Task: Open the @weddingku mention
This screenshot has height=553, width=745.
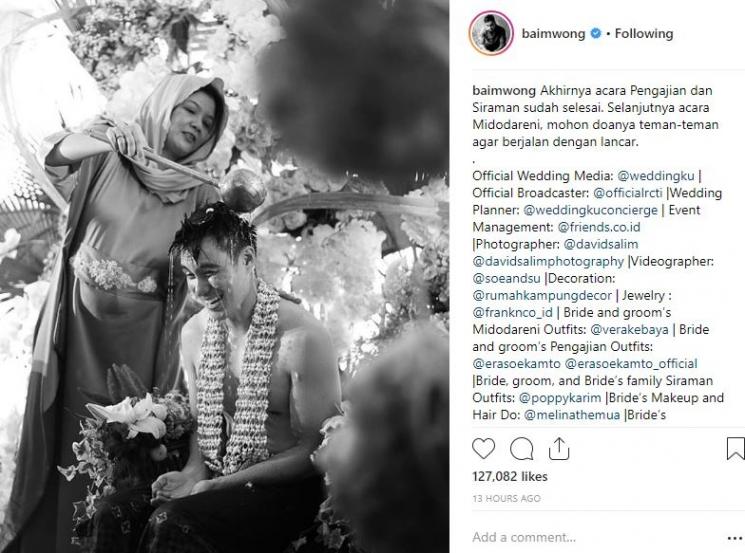Action: (656, 176)
